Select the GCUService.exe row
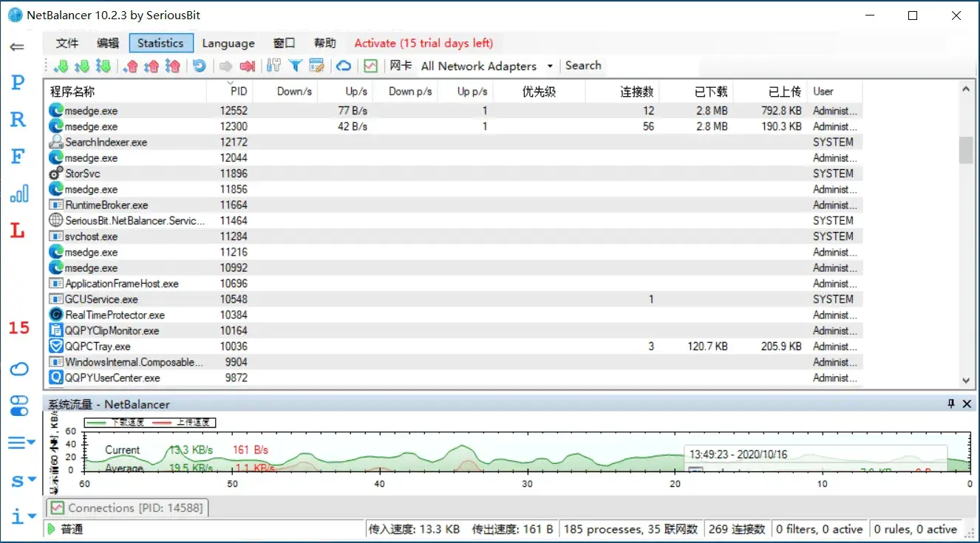This screenshot has height=543, width=980. tap(453, 299)
